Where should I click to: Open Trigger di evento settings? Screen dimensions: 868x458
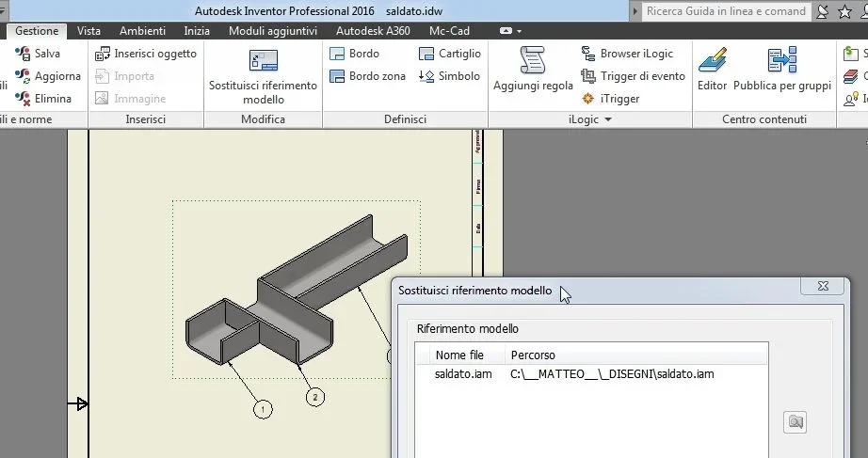pyautogui.click(x=633, y=76)
